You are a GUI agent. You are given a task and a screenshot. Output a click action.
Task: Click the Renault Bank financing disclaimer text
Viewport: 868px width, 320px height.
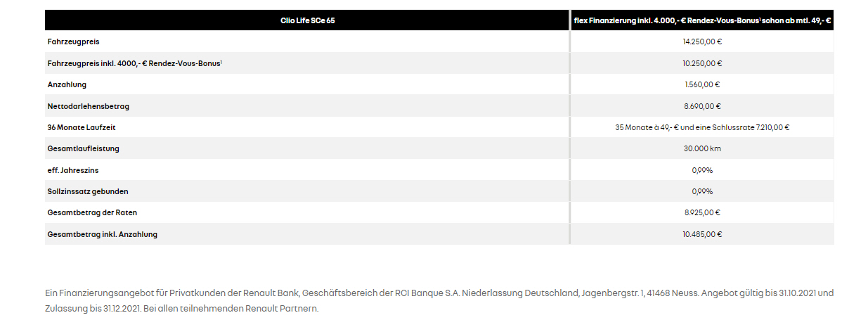pos(439,300)
